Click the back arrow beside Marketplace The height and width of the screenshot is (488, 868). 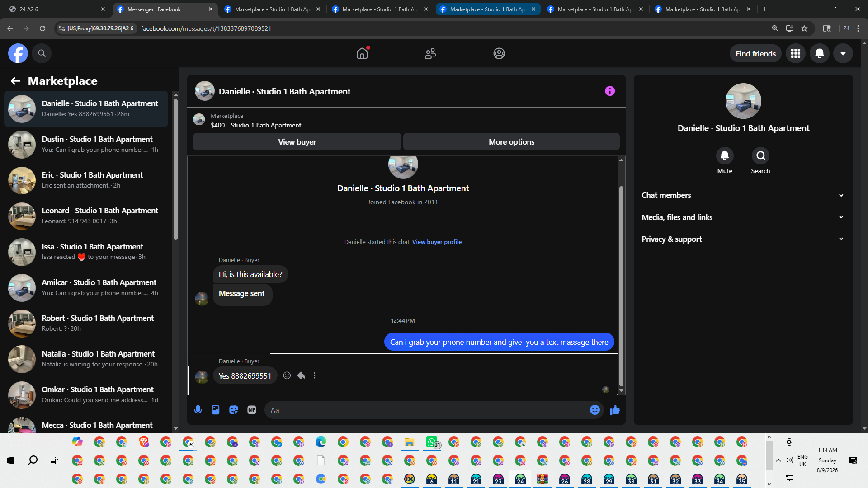coord(15,81)
